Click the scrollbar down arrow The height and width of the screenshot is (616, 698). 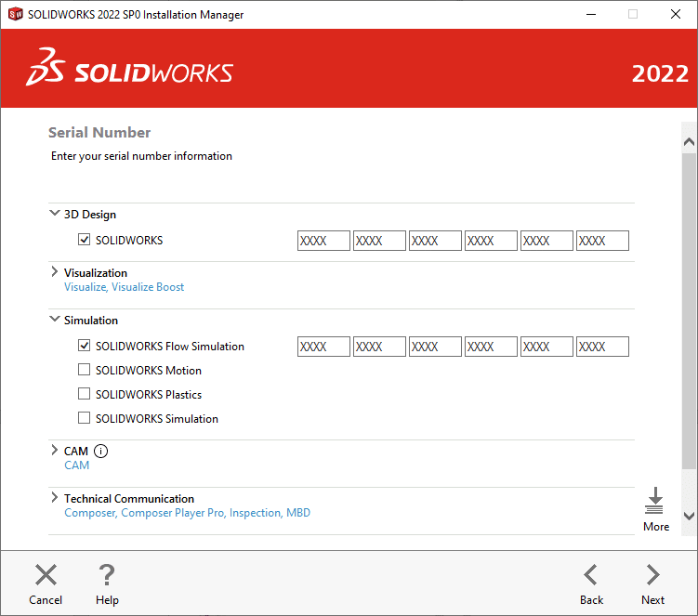[x=689, y=515]
